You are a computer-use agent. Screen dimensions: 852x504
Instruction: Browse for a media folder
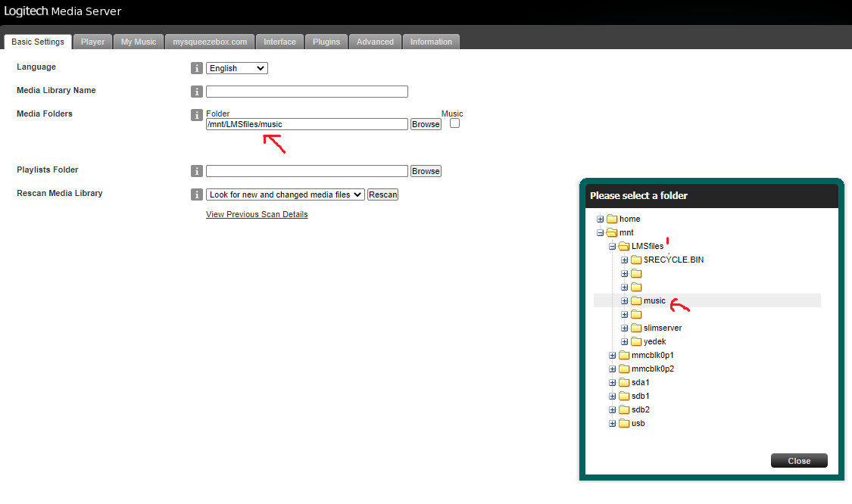click(x=426, y=124)
